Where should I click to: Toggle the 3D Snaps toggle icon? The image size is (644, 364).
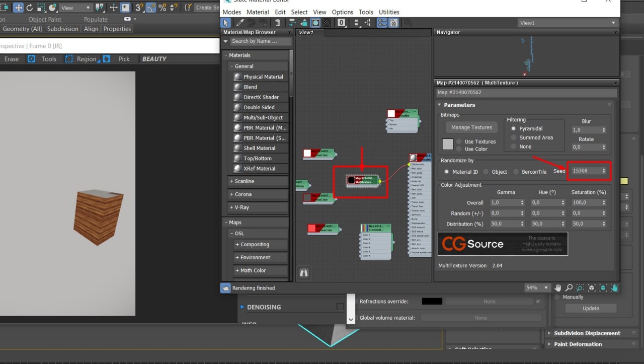[x=139, y=8]
